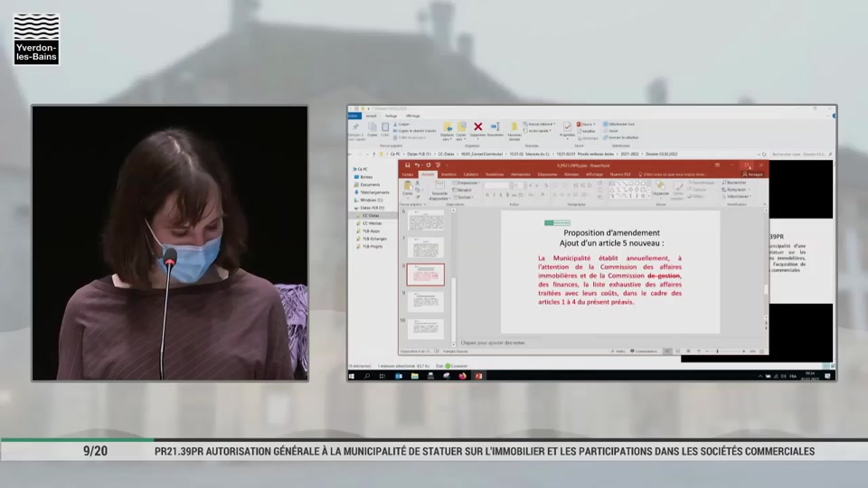Open the Insertion ribbon tab

point(448,174)
